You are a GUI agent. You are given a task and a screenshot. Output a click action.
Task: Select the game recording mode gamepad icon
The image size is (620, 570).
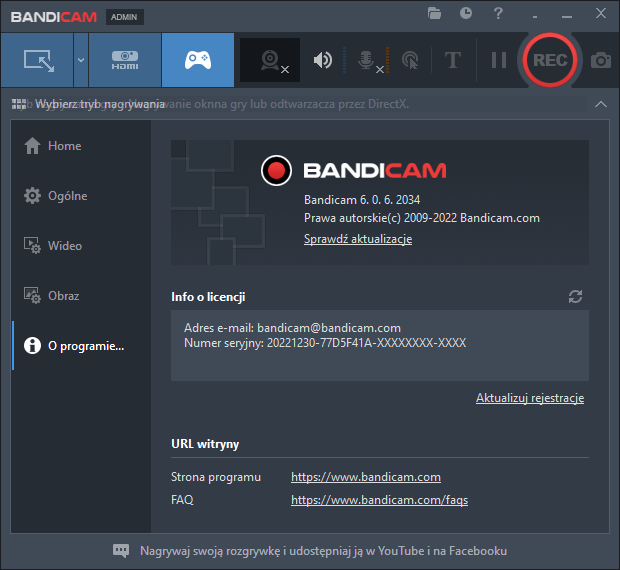[198, 60]
